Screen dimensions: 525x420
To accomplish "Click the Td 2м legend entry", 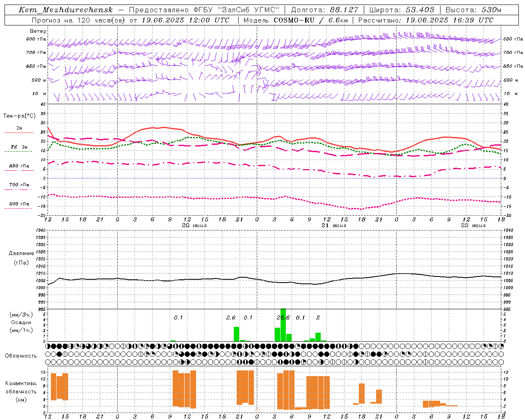I will (x=19, y=147).
